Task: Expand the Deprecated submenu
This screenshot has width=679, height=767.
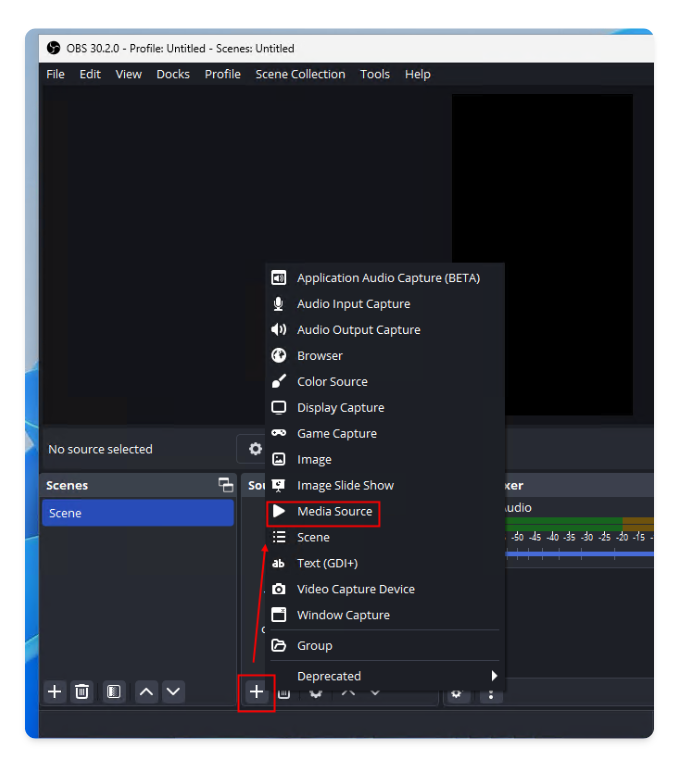Action: [385, 676]
